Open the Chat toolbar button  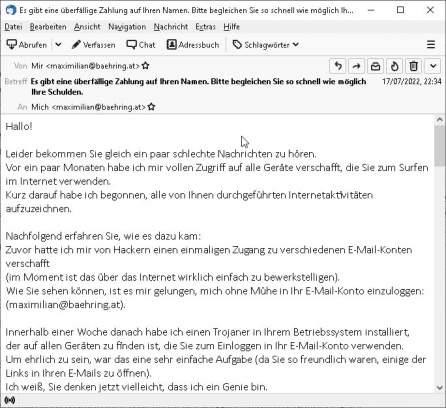[141, 45]
